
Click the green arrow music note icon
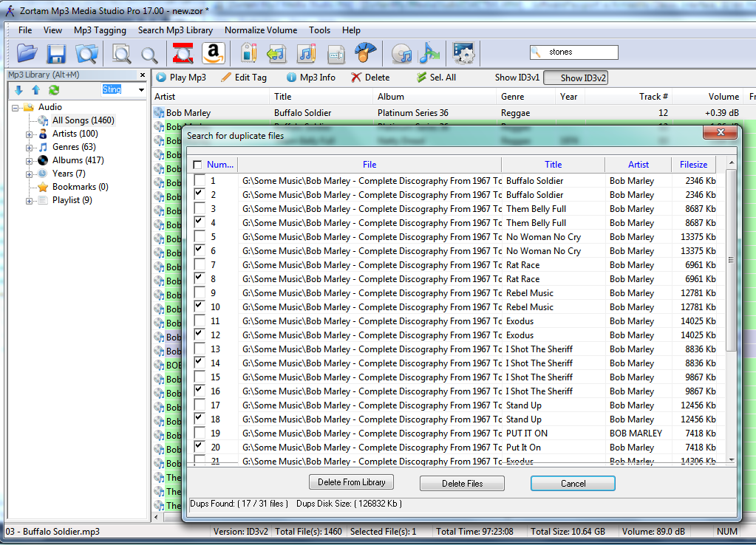[x=276, y=53]
